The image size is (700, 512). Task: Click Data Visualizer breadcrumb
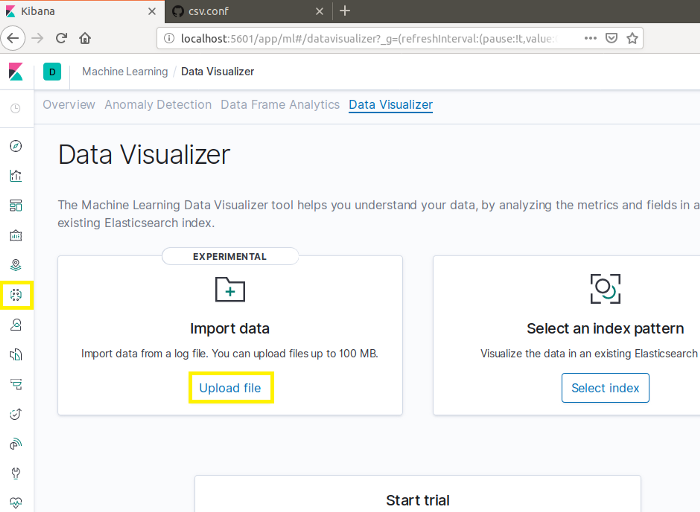(x=217, y=71)
